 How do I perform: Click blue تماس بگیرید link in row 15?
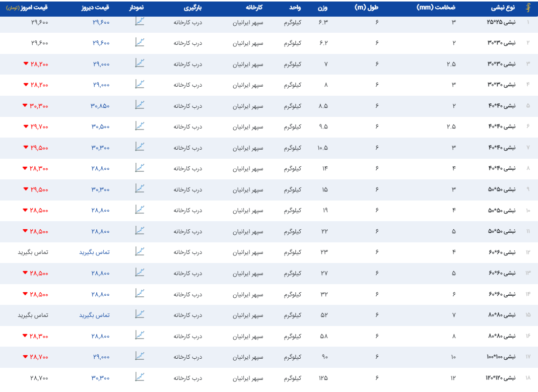tap(95, 315)
